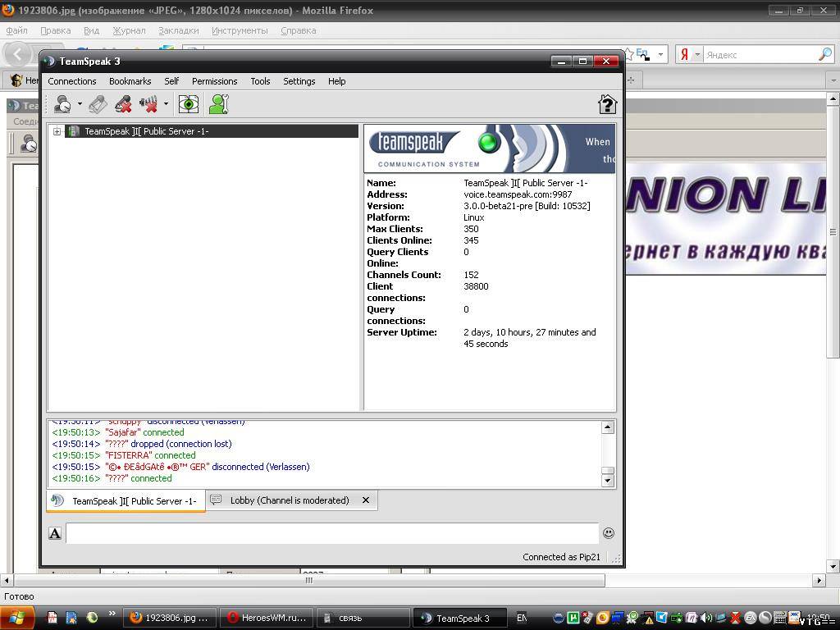Click the Firefox bookmark star icon
Screen dimensions: 840x630
point(629,54)
